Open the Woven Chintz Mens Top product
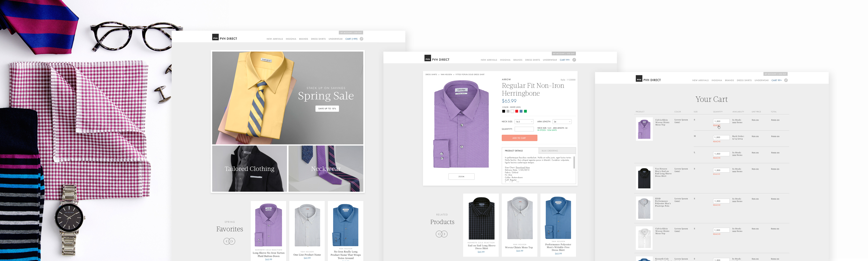Screen dimensions: 868x261 point(520,225)
